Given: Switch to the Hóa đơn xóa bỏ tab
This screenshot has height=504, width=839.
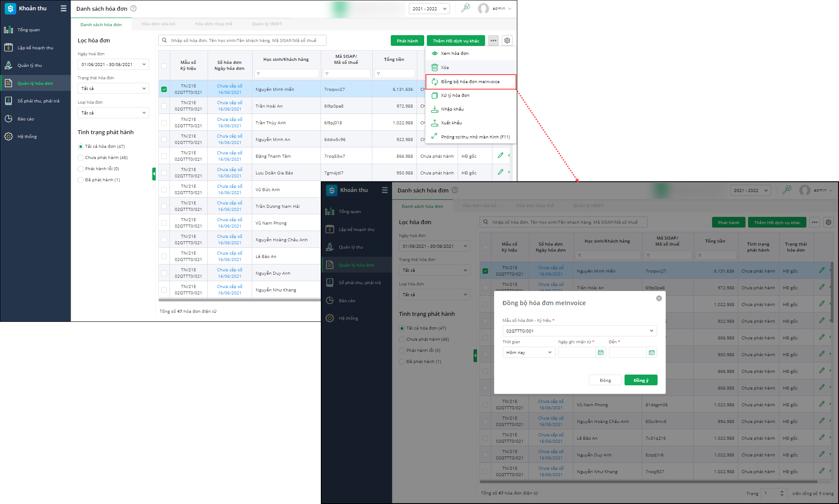Looking at the screenshot, I should coord(158,24).
